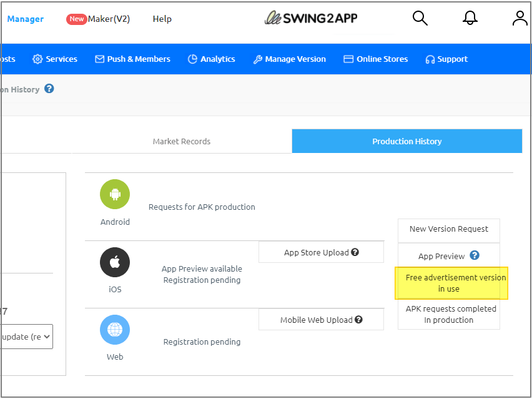The width and height of the screenshot is (532, 399).
Task: Open help beside the Production History heading
Action: click(x=49, y=89)
